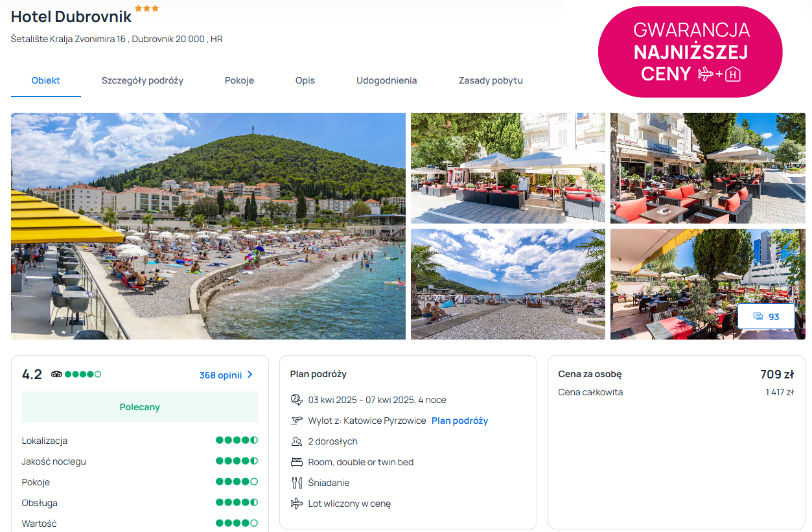Click the airplane departure icon for Katowice
This screenshot has height=532, width=812.
(x=297, y=421)
